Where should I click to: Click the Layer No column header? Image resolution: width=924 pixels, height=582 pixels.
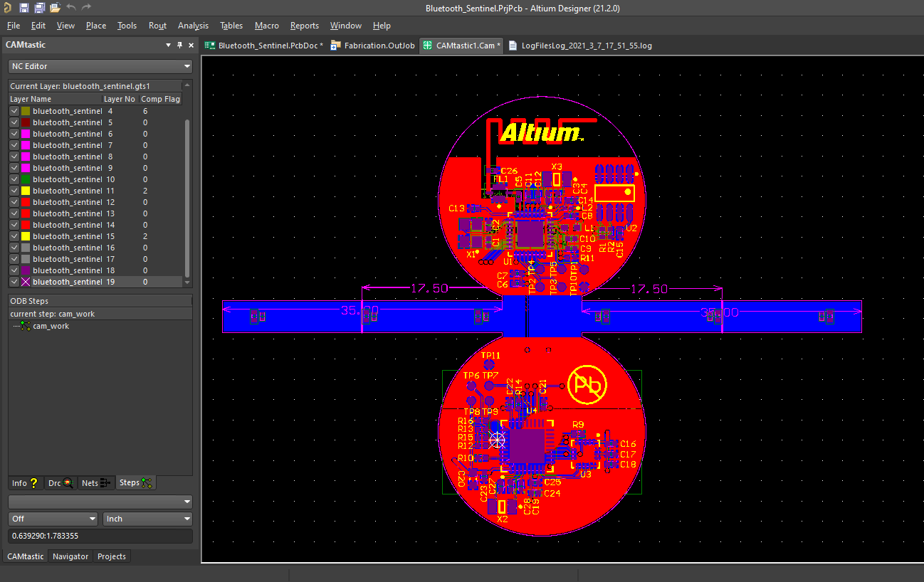pos(120,99)
